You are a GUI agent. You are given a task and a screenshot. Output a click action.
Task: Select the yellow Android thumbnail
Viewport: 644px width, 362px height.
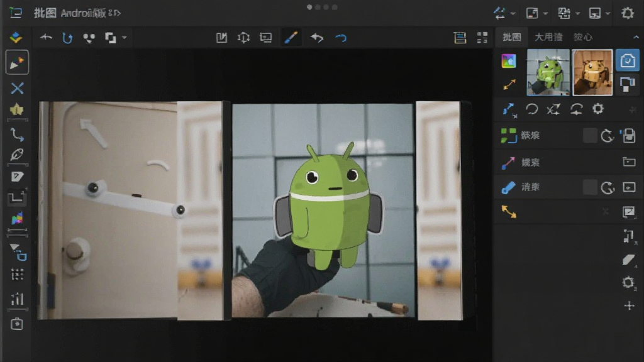592,72
